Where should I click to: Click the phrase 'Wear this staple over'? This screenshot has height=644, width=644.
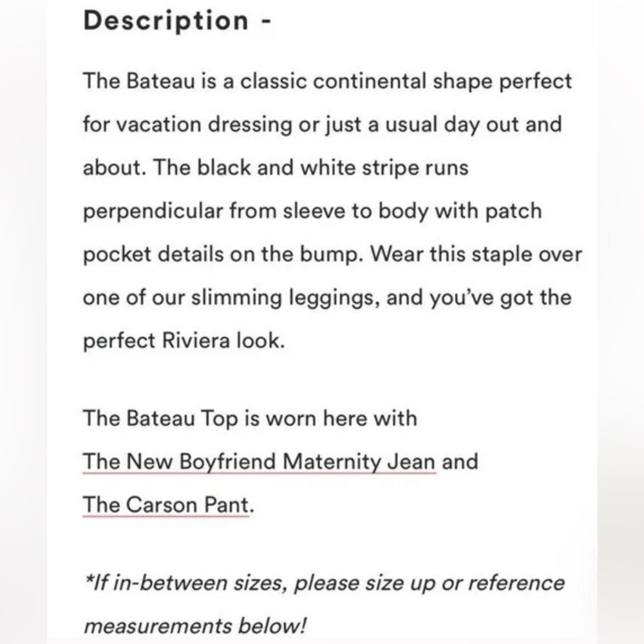coord(477,254)
